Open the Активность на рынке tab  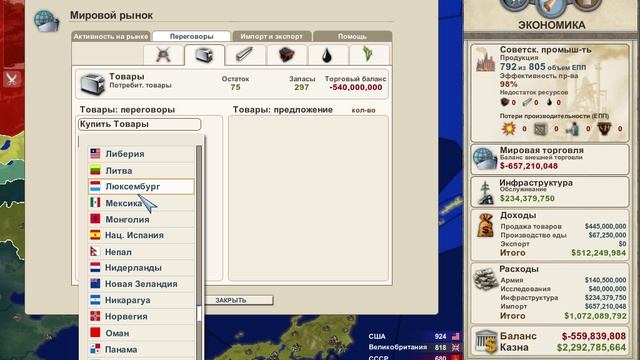(111, 36)
